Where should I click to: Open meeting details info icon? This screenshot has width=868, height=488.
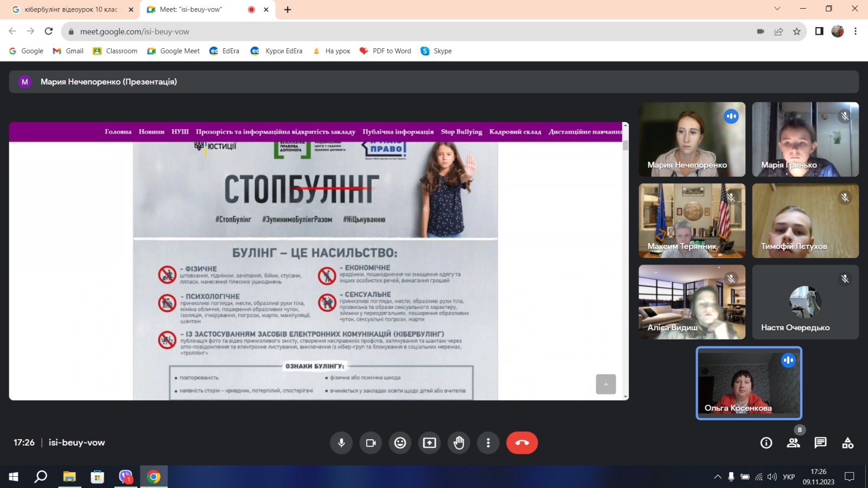tap(766, 443)
